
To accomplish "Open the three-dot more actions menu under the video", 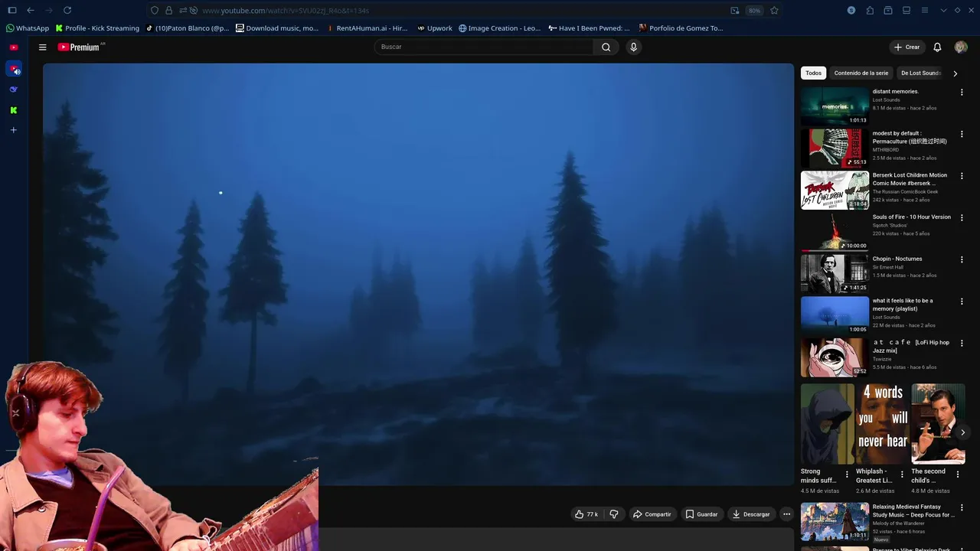I will (x=786, y=514).
